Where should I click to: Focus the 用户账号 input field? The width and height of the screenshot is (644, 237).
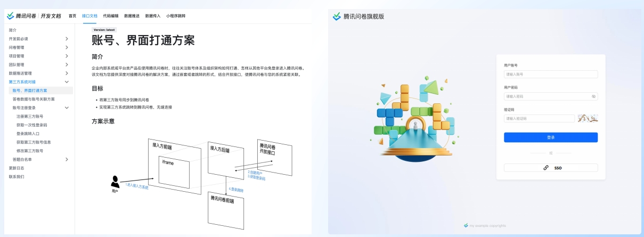(x=551, y=75)
